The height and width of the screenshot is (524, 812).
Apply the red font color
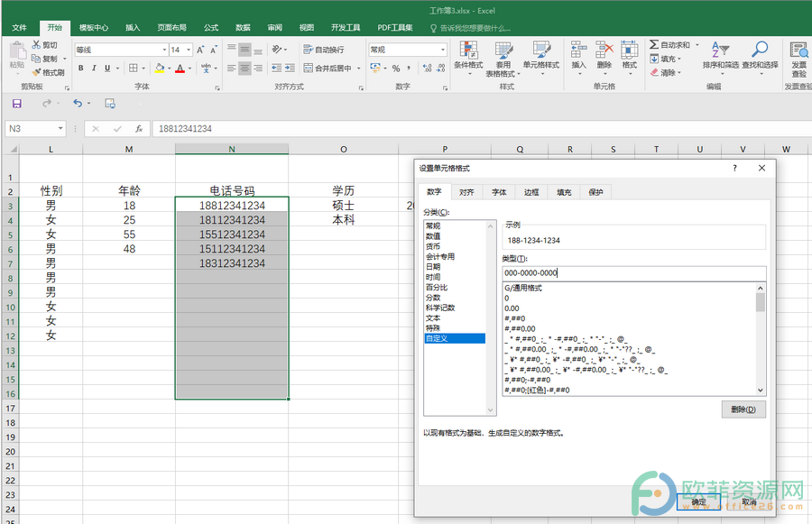(x=180, y=68)
